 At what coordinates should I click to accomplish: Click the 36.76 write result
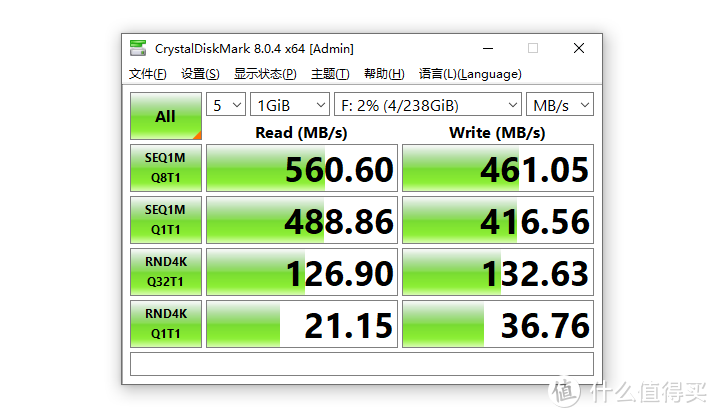pyautogui.click(x=498, y=324)
